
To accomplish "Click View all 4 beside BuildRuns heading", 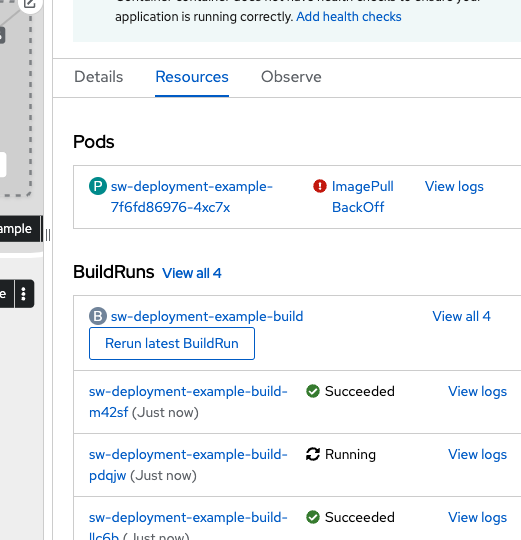I will tap(192, 273).
